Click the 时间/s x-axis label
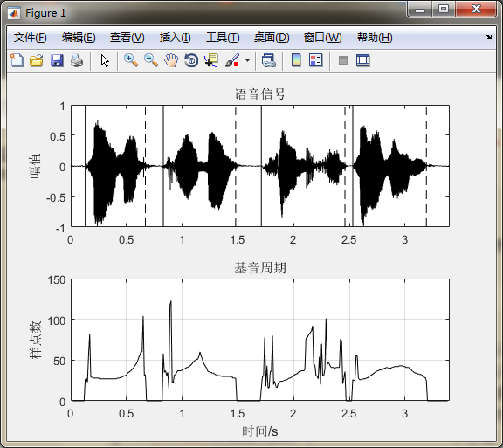 coord(260,431)
